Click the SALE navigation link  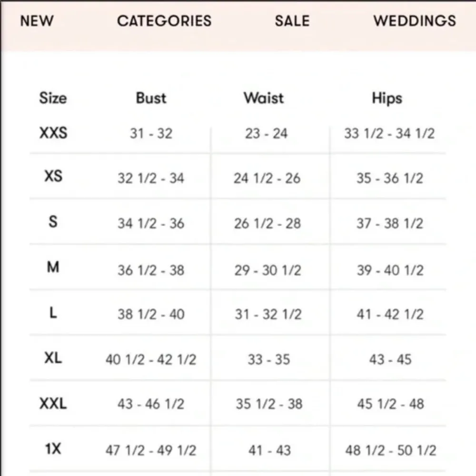click(x=292, y=21)
